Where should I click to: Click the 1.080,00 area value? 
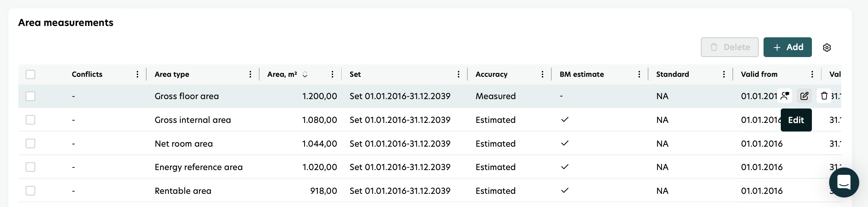coord(320,120)
